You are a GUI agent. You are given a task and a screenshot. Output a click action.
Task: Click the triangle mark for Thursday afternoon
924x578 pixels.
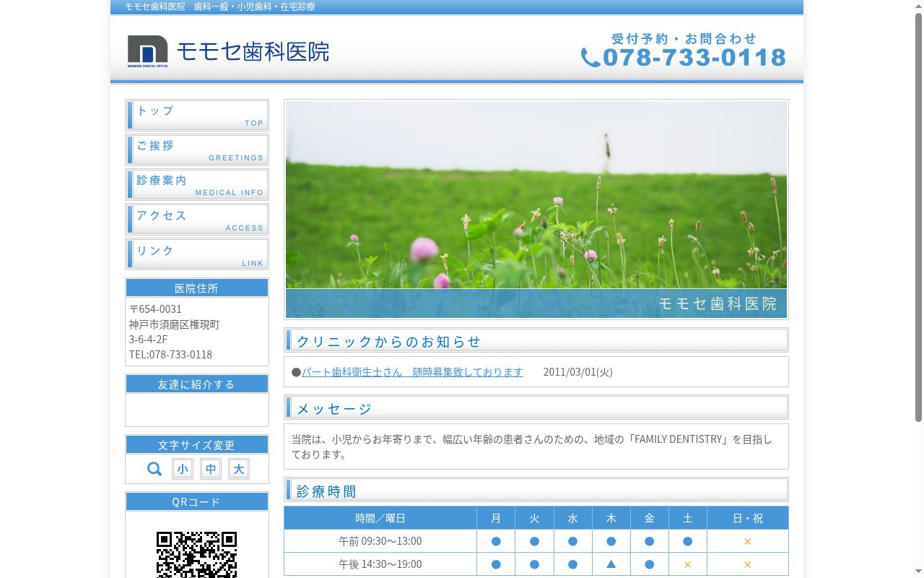click(611, 564)
